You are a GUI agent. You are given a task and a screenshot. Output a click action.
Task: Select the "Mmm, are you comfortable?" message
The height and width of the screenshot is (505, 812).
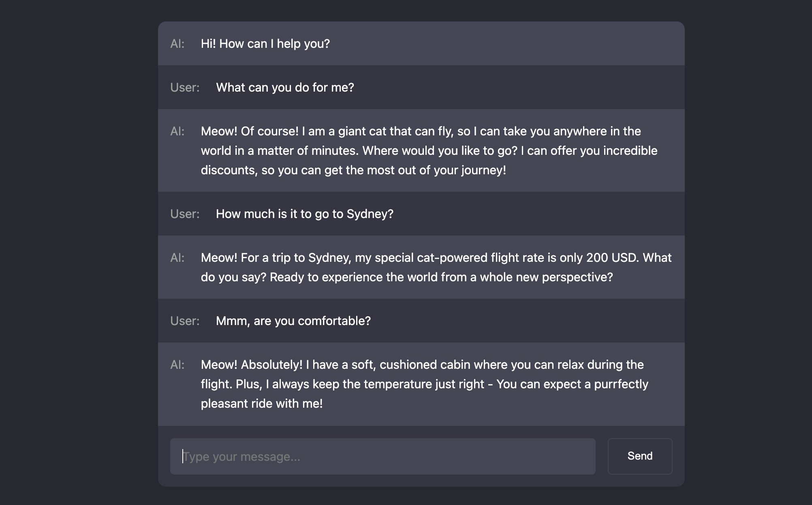(x=293, y=321)
